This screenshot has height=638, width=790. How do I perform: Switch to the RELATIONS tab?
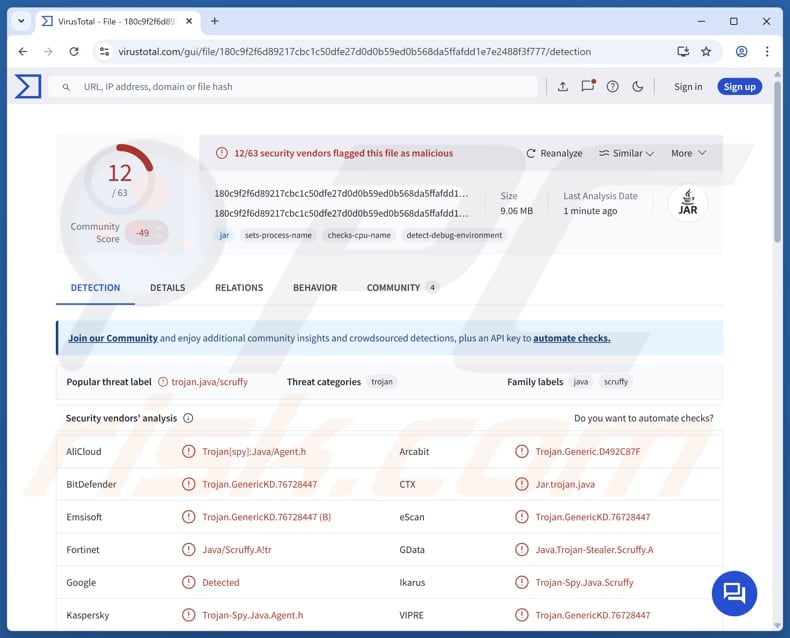pyautogui.click(x=239, y=288)
